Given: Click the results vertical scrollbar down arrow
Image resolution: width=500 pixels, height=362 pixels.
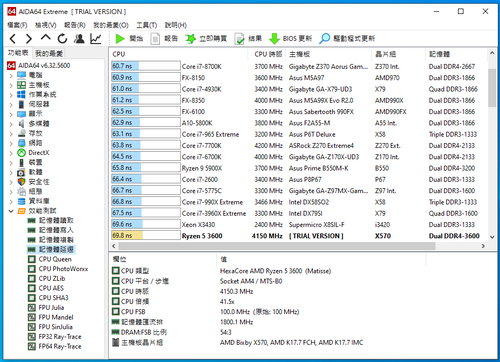Looking at the screenshot, I should 492,237.
